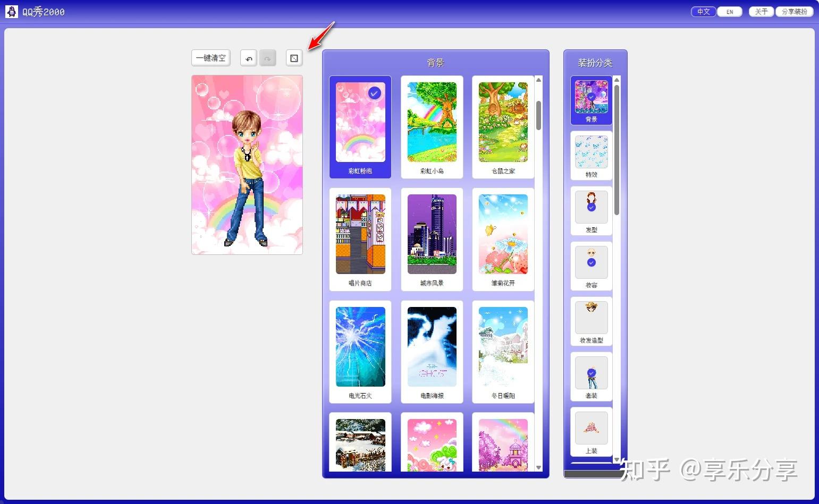Open the 关于 about menu
819x504 pixels.
pos(761,12)
